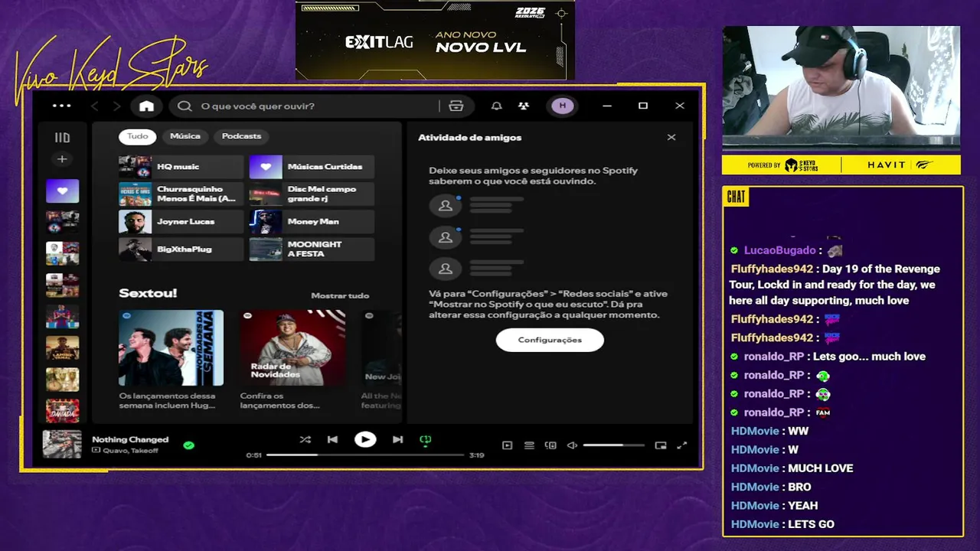Click the song progress bar
This screenshot has width=980, height=551.
(365, 455)
